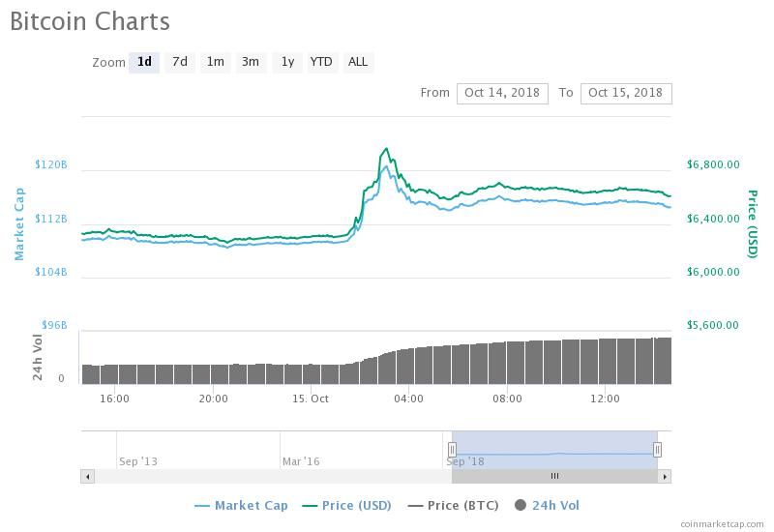
Task: Click the price peak on the green line
Action: click(387, 149)
